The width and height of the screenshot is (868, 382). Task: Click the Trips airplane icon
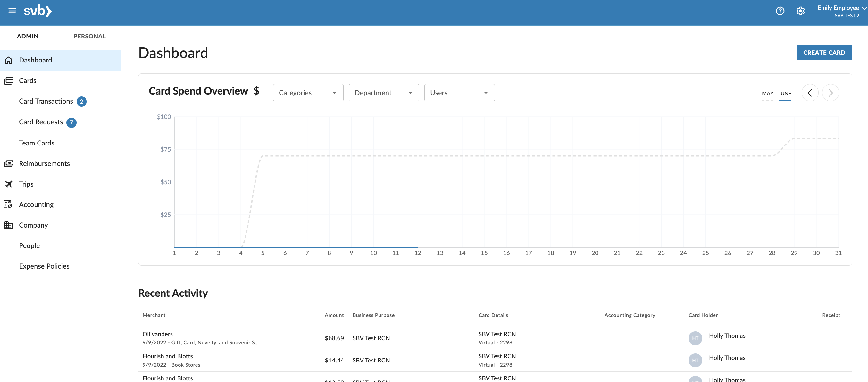point(9,184)
